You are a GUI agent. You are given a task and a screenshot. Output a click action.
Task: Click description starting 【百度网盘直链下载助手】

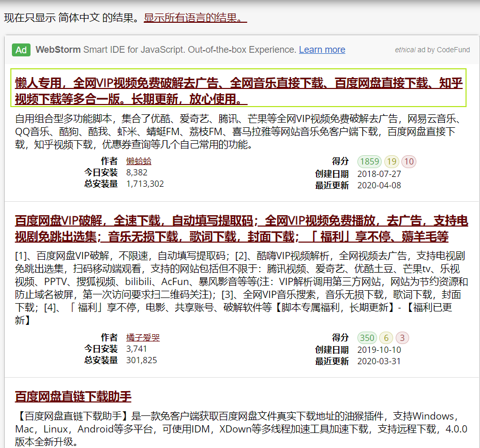coord(241,429)
